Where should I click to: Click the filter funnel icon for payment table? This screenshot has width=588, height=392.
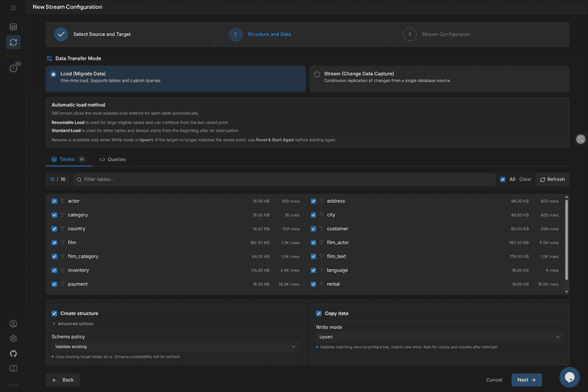tap(62, 285)
